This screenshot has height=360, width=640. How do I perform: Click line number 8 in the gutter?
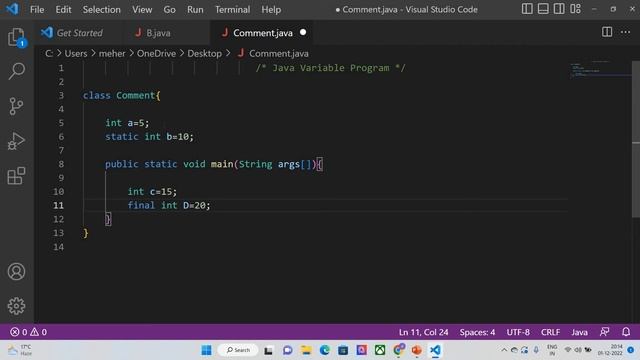61,164
